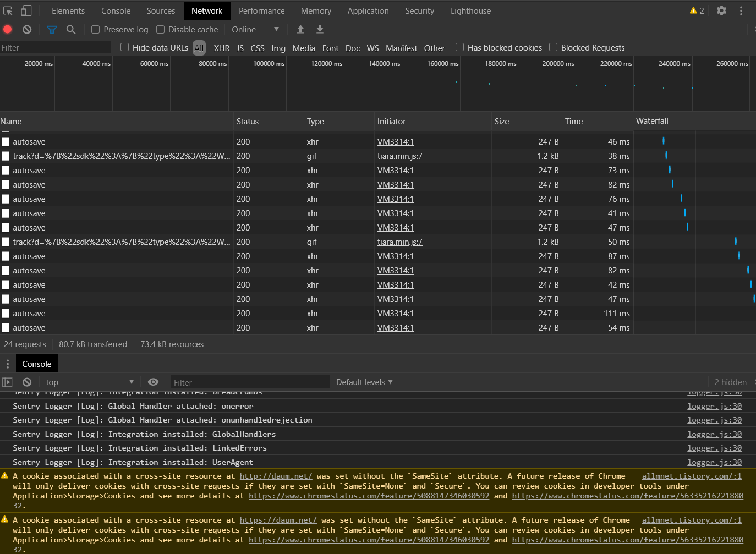Create live expression eye icon
Image resolution: width=756 pixels, height=554 pixels.
point(154,382)
